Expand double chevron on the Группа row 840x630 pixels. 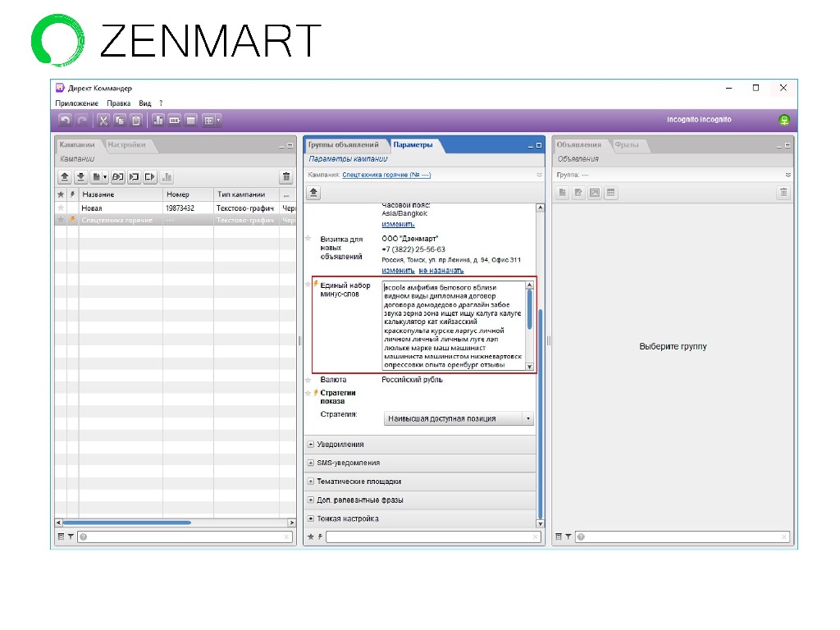tap(788, 176)
